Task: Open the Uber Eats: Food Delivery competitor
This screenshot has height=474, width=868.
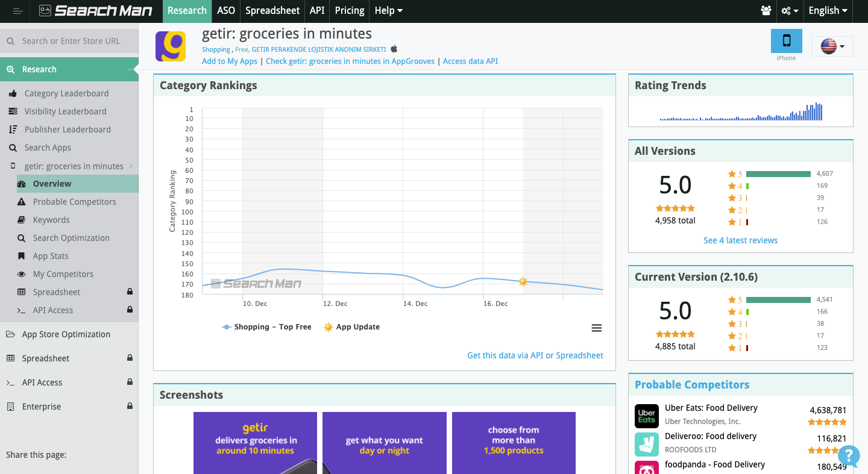Action: coord(711,408)
